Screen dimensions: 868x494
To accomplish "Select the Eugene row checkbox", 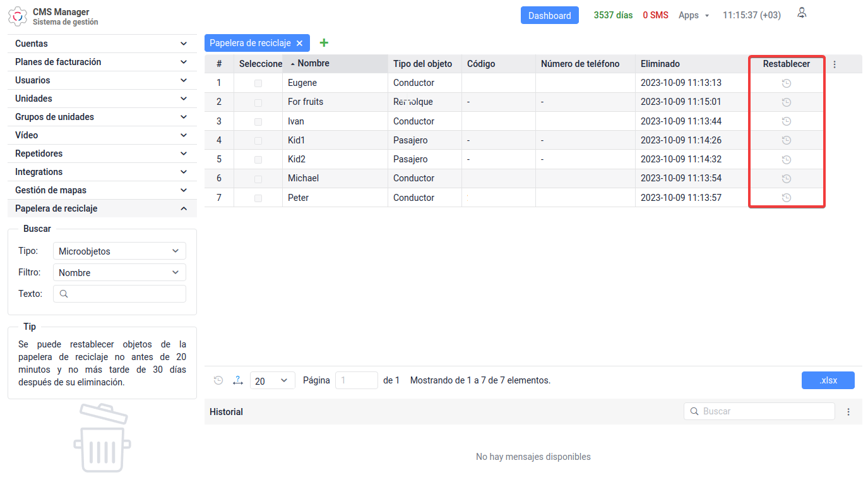I will (x=258, y=83).
